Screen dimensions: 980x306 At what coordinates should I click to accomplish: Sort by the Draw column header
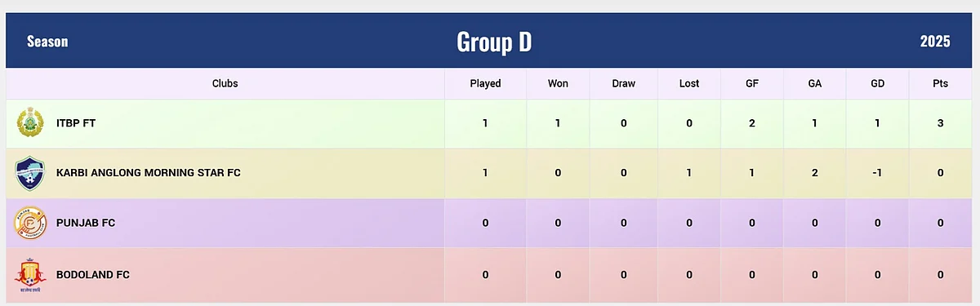(623, 83)
